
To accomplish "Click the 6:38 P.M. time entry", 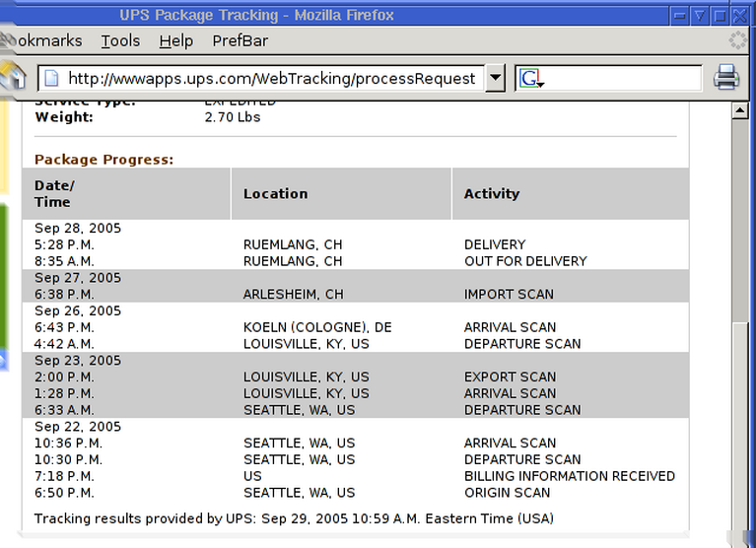I will [x=64, y=294].
